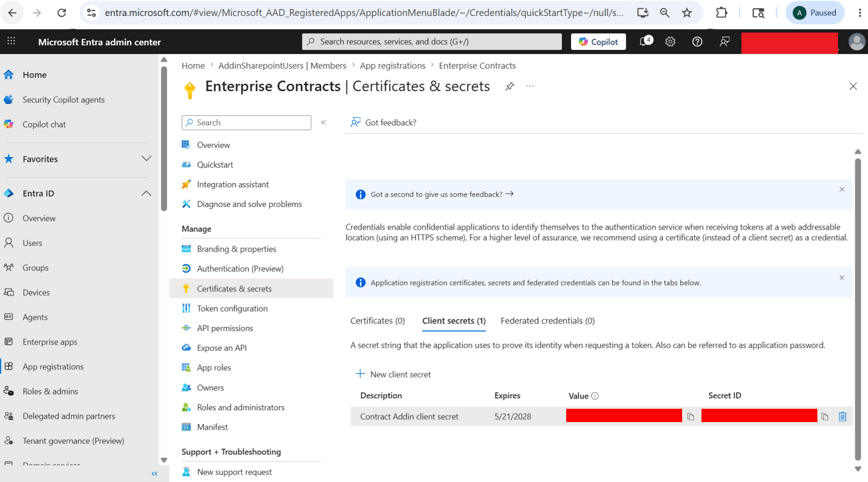Pin the Enterprise Contracts blade

510,87
